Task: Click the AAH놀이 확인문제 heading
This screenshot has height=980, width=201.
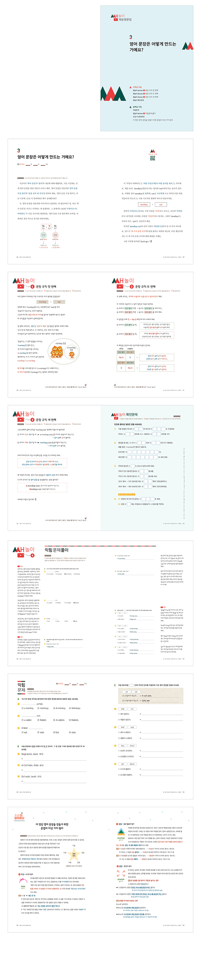Action: (124, 414)
